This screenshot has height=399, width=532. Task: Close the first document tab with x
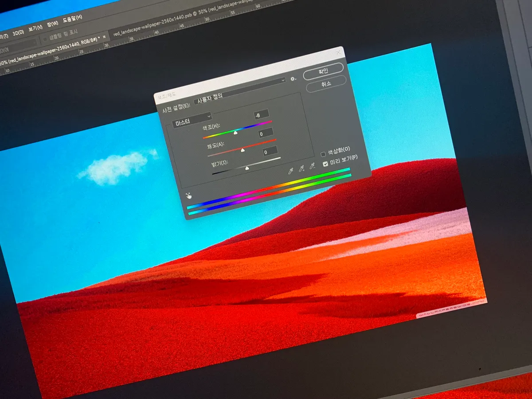(105, 37)
